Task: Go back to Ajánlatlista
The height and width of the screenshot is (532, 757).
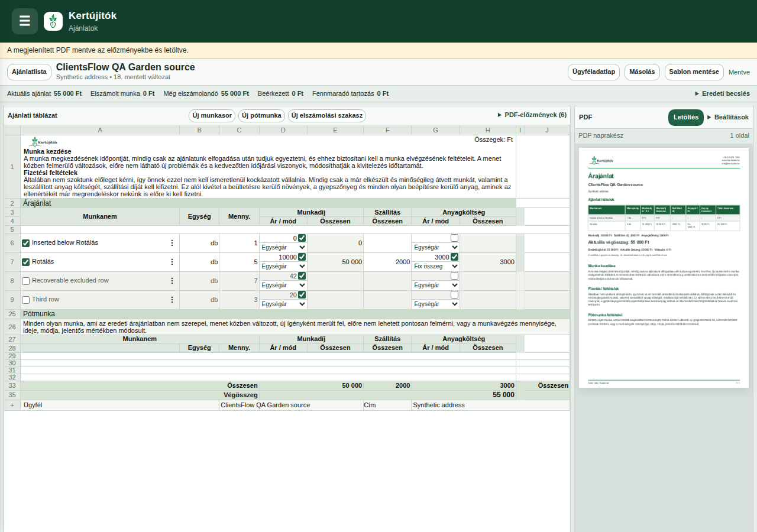Action: tap(29, 72)
